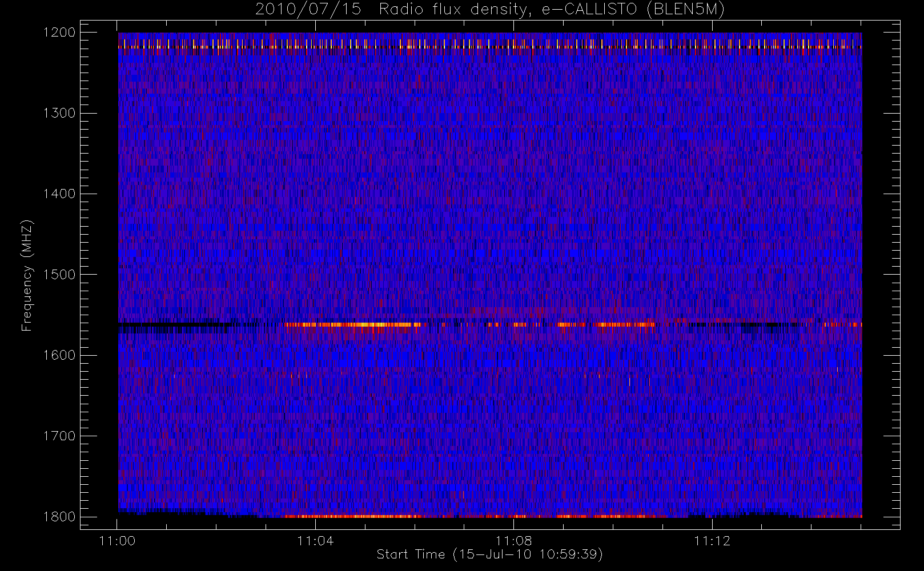Viewport: 924px width, 571px height.
Task: Click the 1500 frequency tick label
Action: pos(59,275)
